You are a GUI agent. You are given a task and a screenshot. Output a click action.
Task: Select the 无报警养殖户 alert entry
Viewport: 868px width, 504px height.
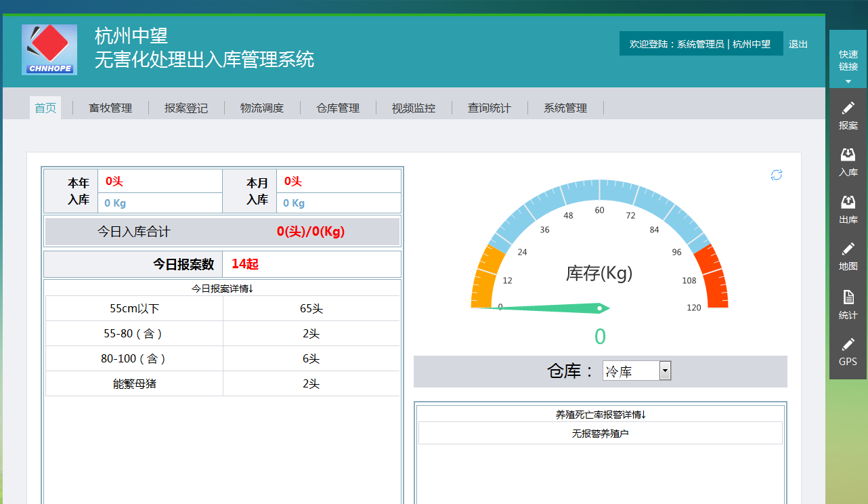pos(600,432)
